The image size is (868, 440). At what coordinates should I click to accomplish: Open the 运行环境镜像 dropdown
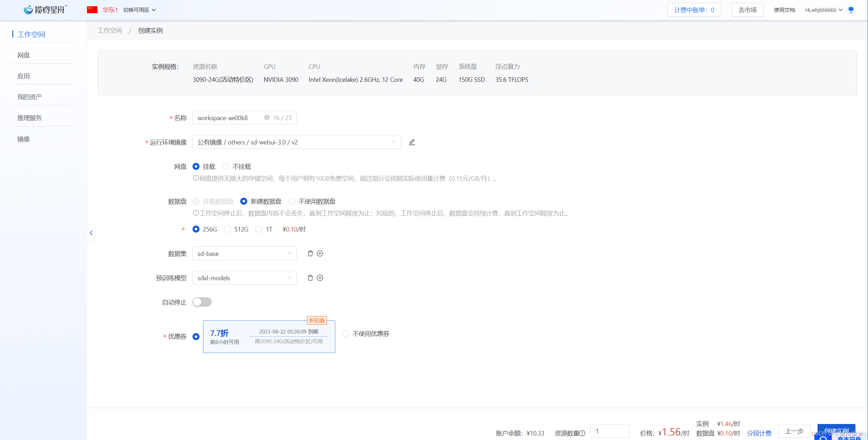pyautogui.click(x=297, y=142)
